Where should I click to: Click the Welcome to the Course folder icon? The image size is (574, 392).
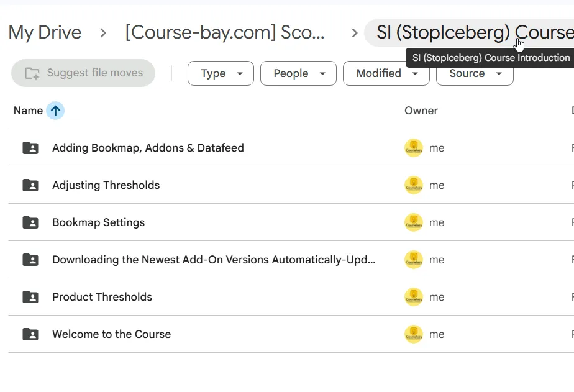[x=30, y=334]
